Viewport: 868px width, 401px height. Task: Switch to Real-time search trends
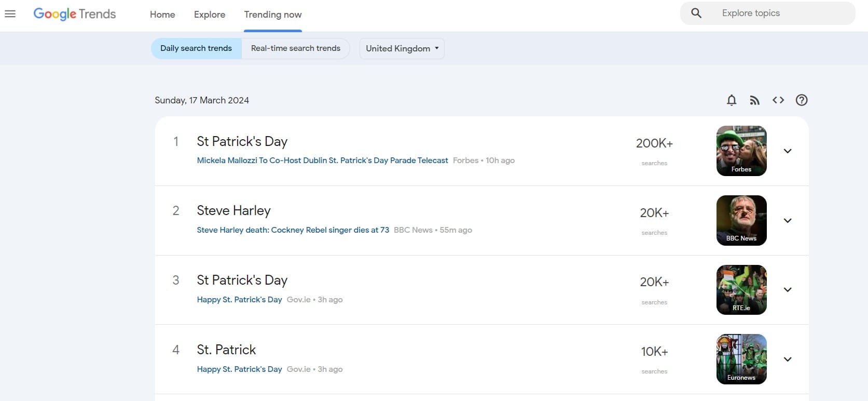(296, 48)
